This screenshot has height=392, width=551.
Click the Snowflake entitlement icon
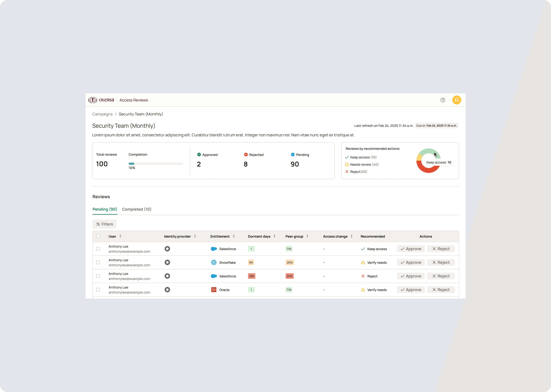click(x=214, y=262)
